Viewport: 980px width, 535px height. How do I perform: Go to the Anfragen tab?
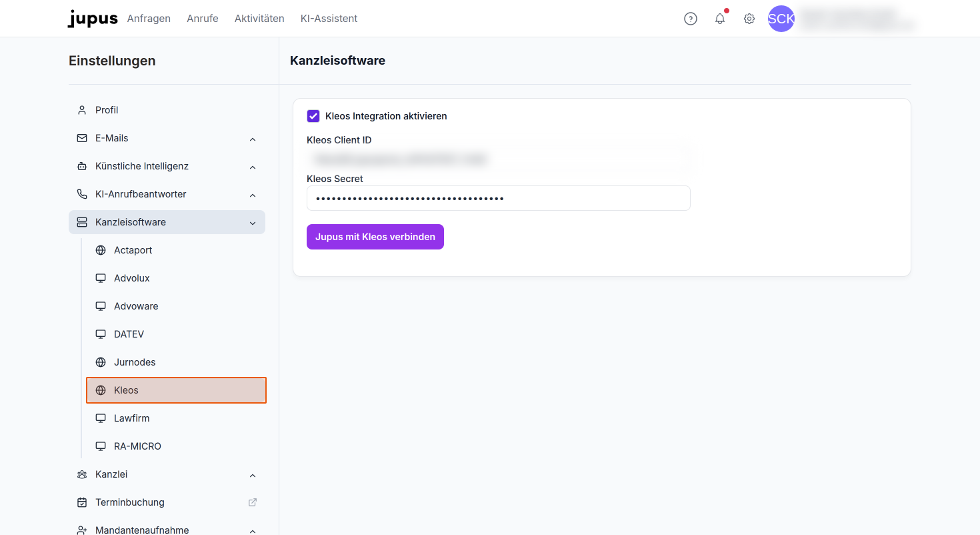[x=149, y=19]
